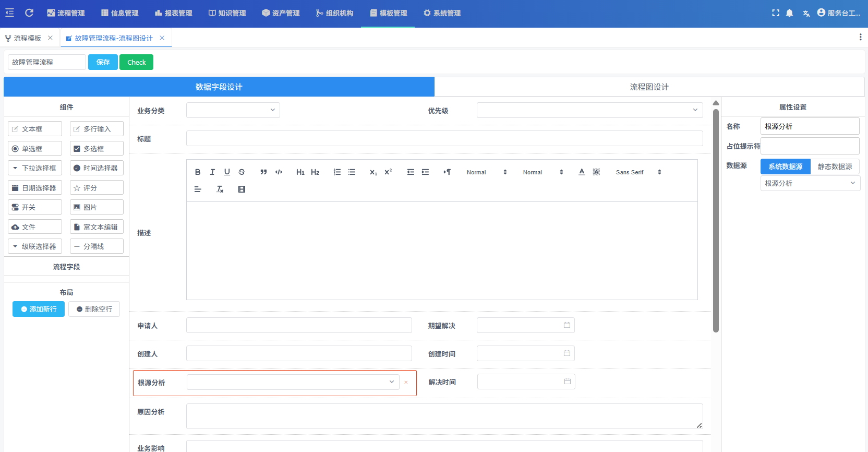The width and height of the screenshot is (868, 452).
Task: Click the 添加新行 button
Action: click(39, 309)
